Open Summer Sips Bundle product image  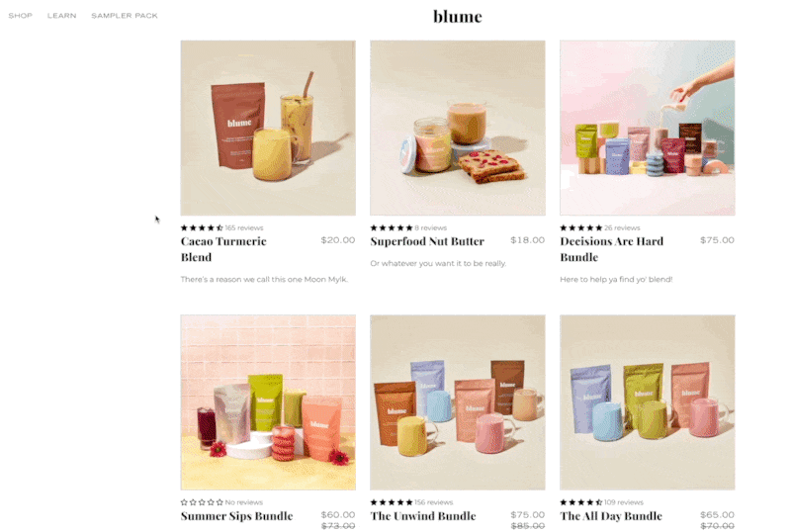point(268,402)
